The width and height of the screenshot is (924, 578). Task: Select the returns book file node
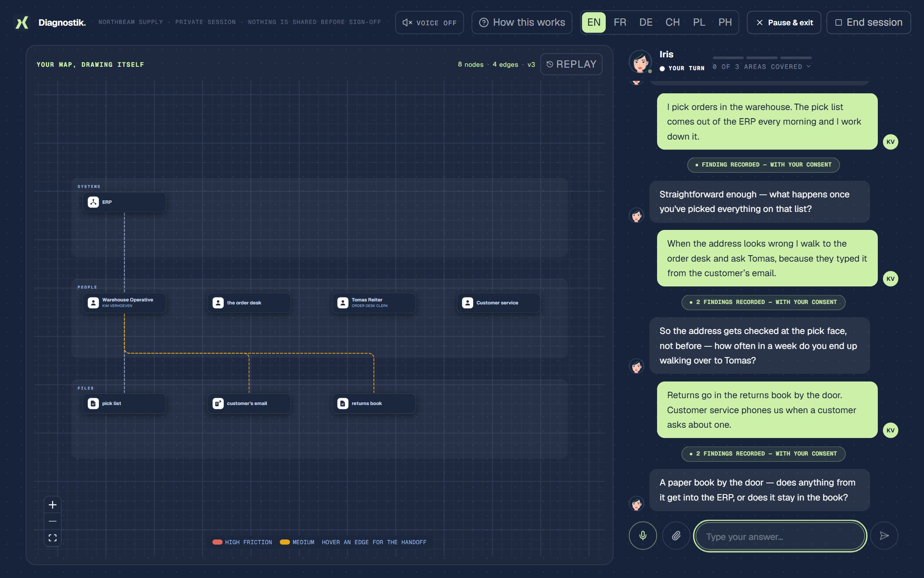(373, 403)
